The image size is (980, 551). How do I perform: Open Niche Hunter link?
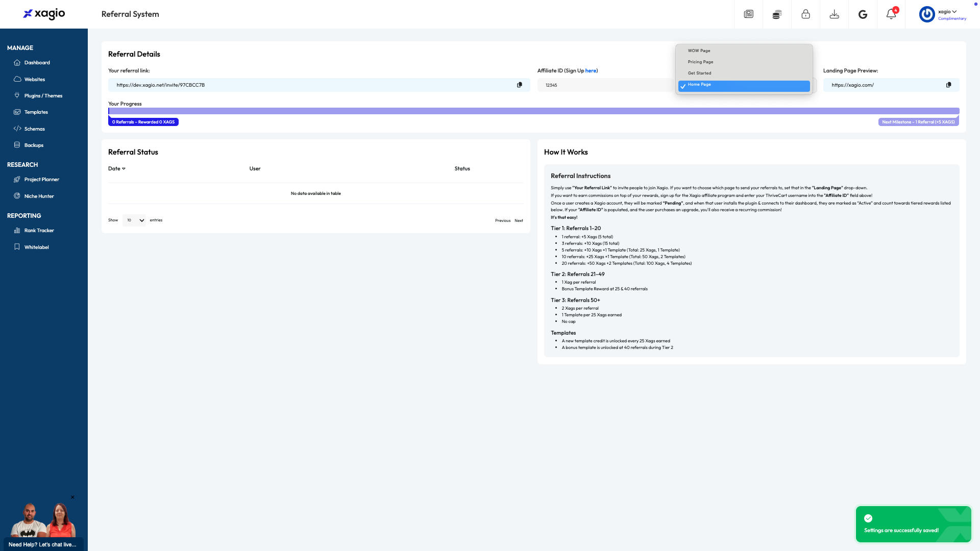(39, 196)
